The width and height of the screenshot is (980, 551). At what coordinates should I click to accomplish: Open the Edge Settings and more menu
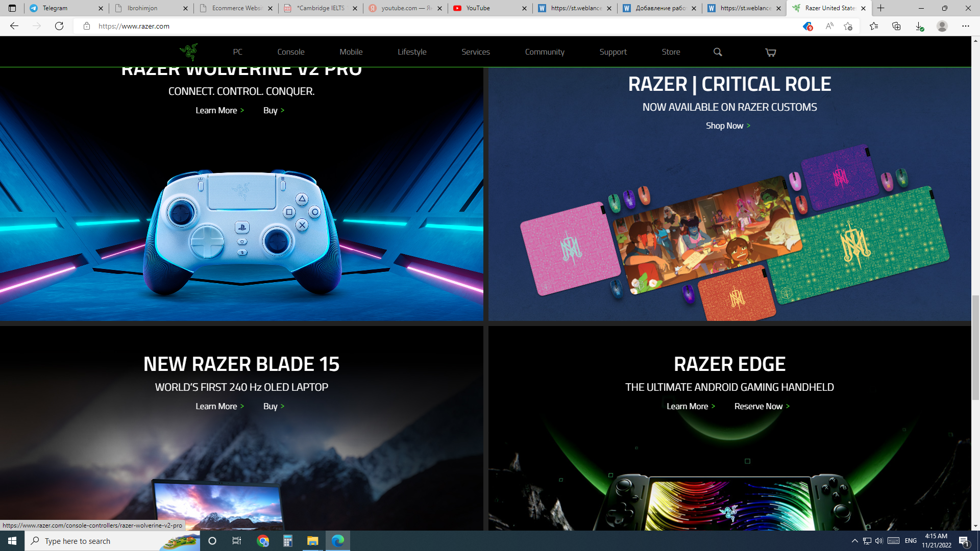click(966, 26)
